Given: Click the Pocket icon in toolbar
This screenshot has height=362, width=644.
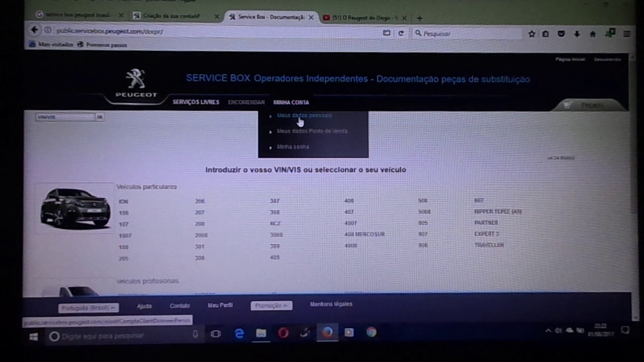Looking at the screenshot, I should 561,34.
